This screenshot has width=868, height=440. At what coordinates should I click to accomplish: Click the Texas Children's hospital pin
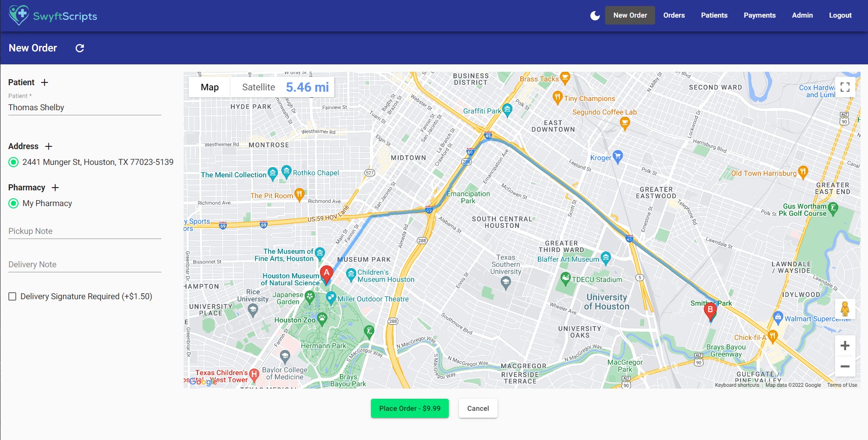coord(254,375)
